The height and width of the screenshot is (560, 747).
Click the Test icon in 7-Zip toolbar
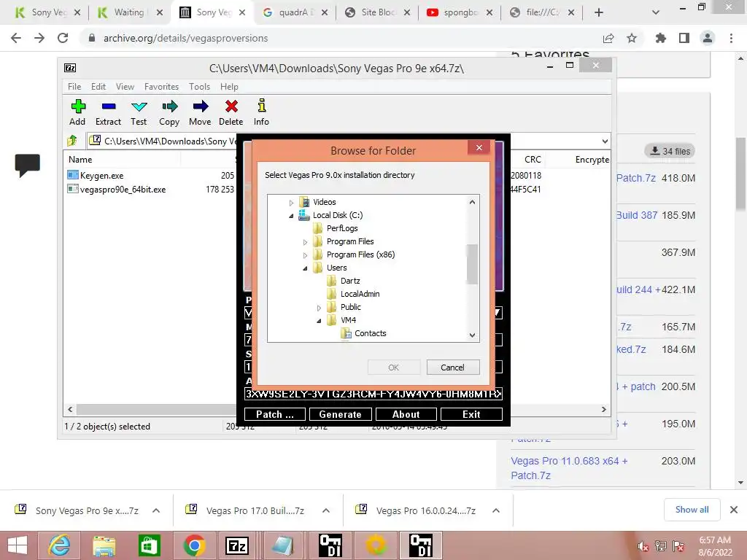pos(139,106)
